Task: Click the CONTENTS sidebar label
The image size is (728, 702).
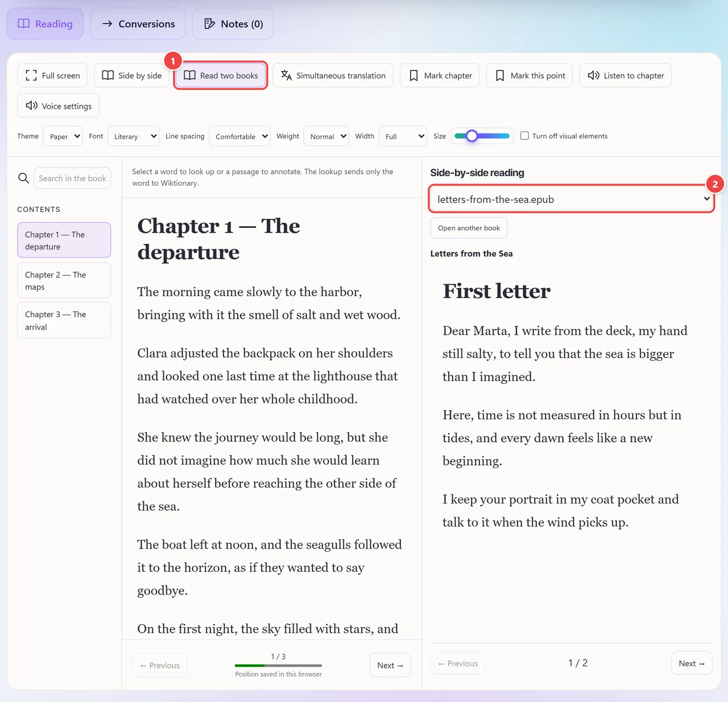Action: coord(39,209)
